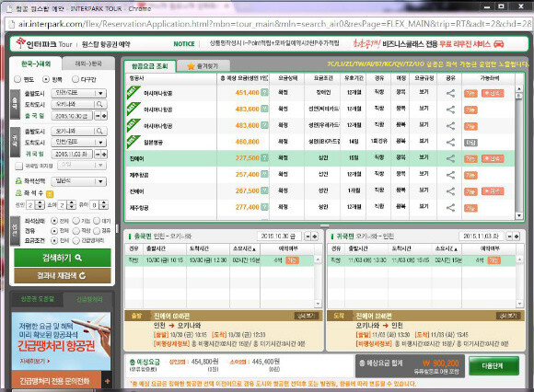Switch to the overseas to Korea tab
Viewport: 534px width, 392px height.
pyautogui.click(x=88, y=63)
